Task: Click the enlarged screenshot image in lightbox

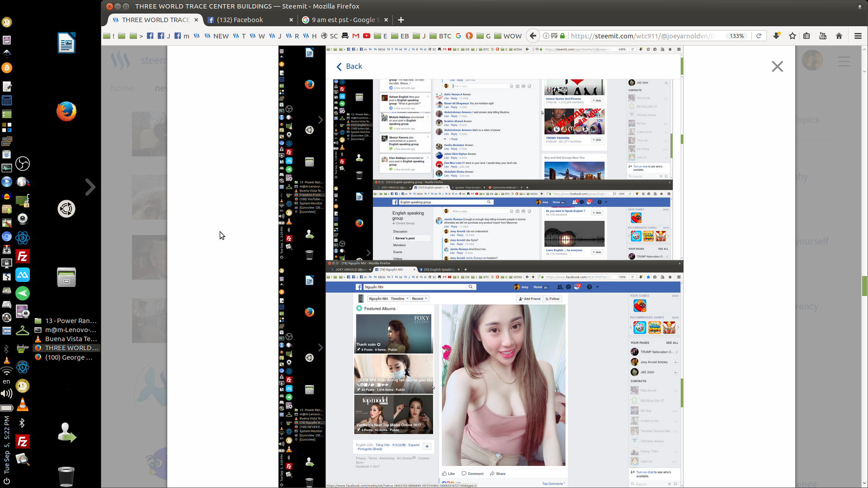Action: click(x=481, y=266)
